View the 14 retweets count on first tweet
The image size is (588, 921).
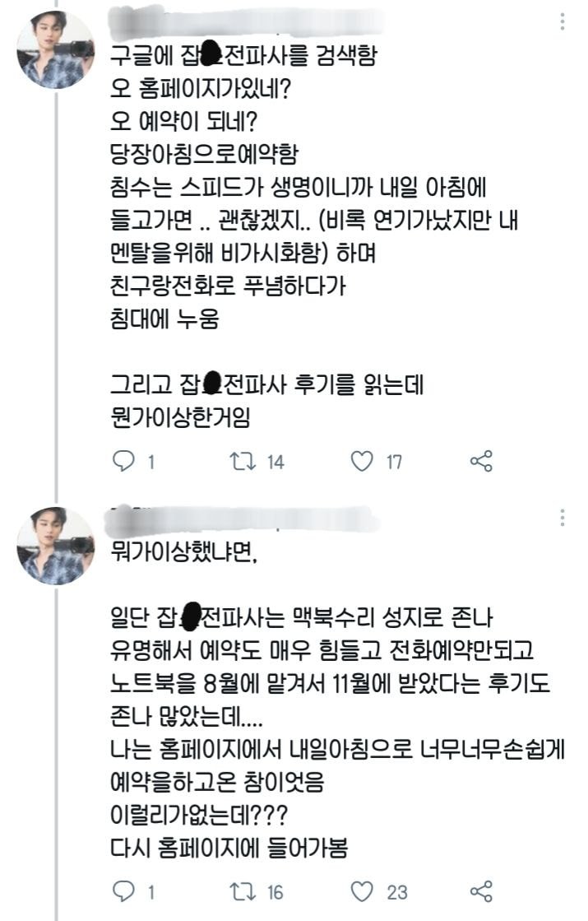pos(275,463)
